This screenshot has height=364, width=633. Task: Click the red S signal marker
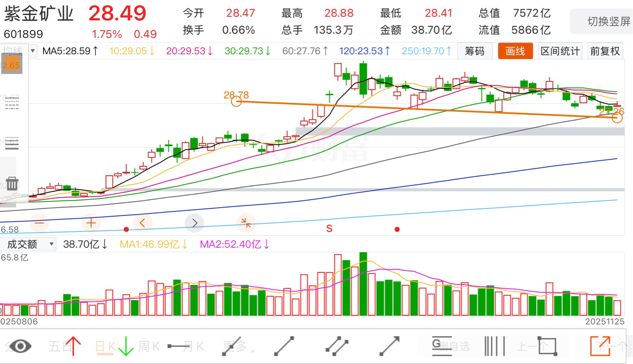pos(329,229)
